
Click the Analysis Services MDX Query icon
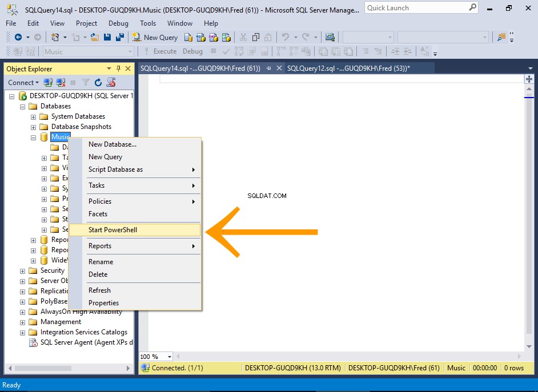[200, 37]
